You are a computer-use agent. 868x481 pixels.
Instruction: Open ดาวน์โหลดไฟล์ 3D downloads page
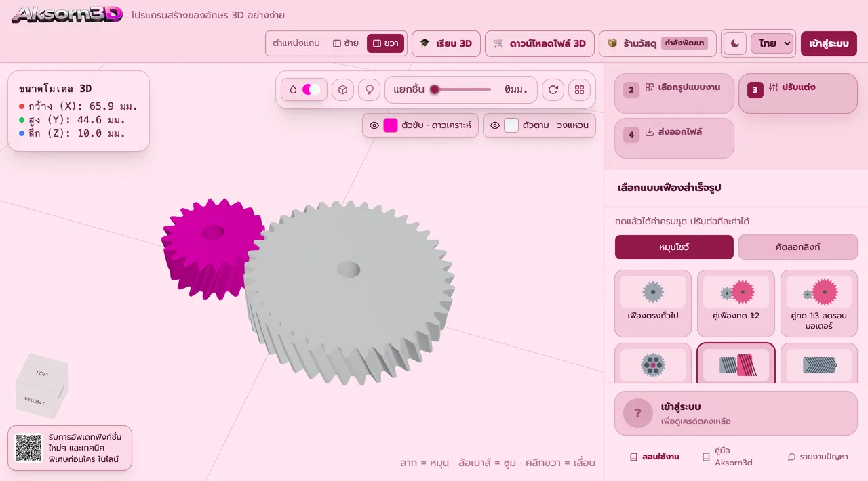point(540,43)
